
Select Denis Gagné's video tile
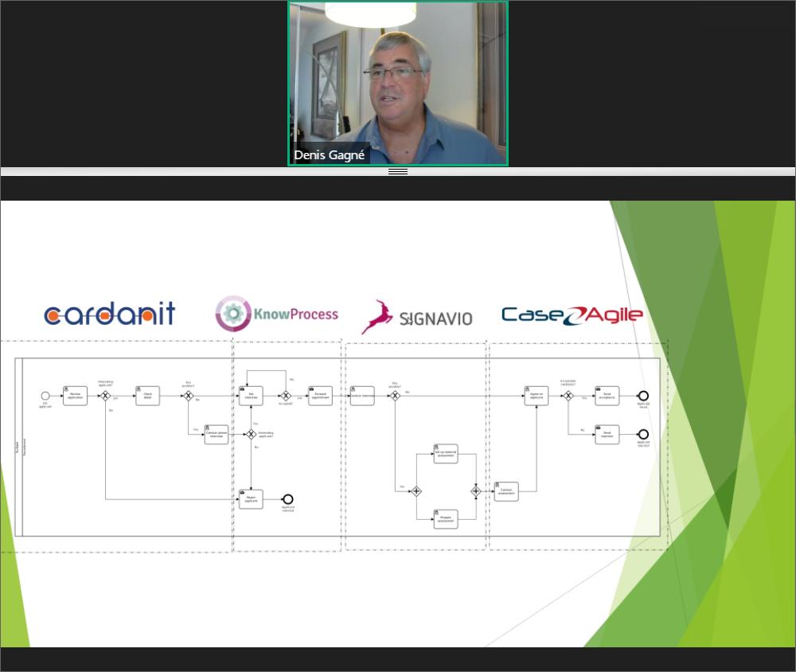pos(398,84)
